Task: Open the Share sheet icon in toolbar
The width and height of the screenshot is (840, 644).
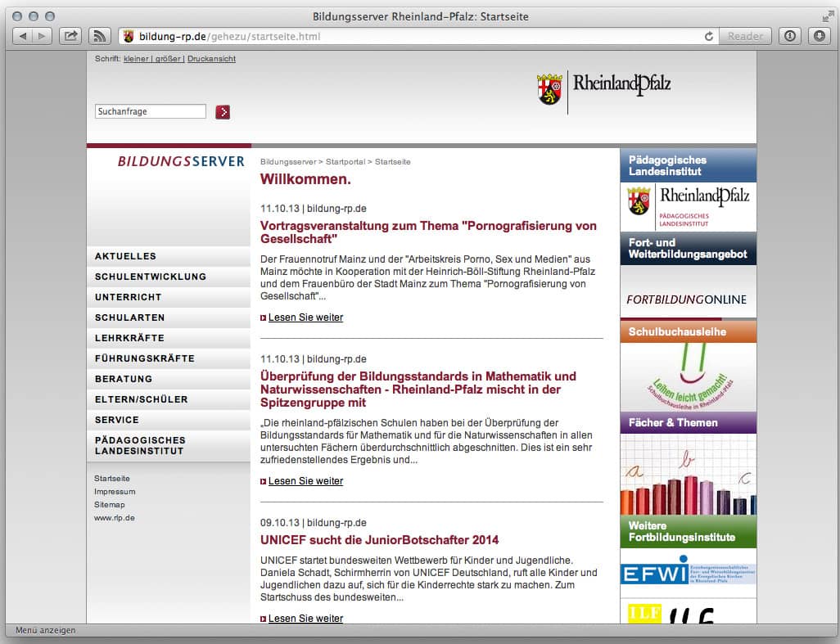Action: [70, 36]
